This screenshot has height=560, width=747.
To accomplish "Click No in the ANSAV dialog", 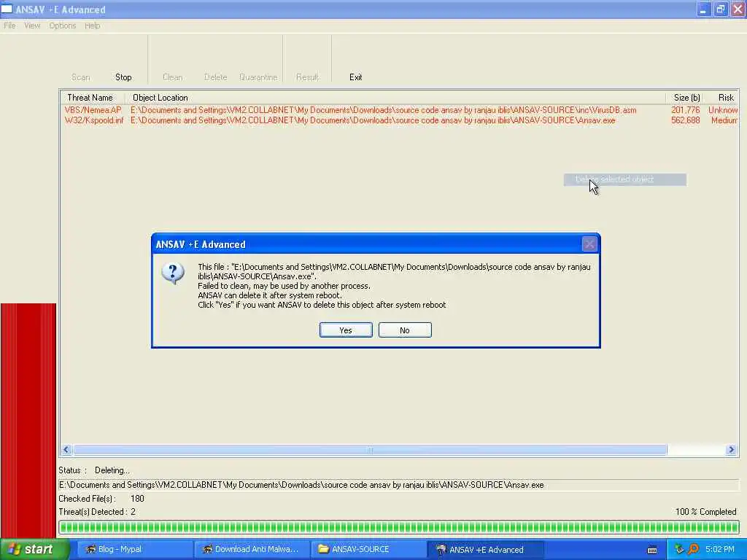I will tap(405, 330).
